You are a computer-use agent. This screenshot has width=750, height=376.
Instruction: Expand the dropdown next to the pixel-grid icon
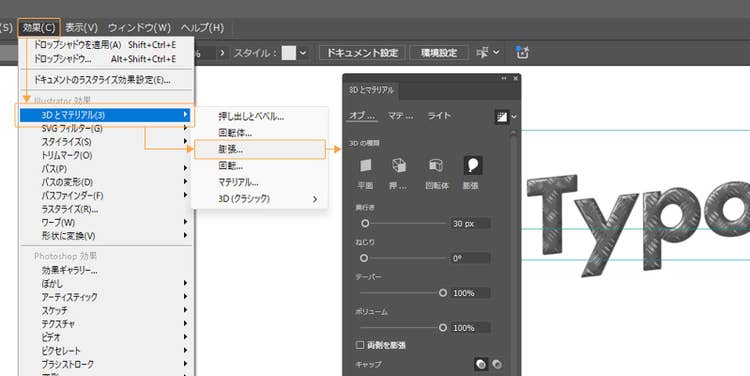[x=496, y=52]
